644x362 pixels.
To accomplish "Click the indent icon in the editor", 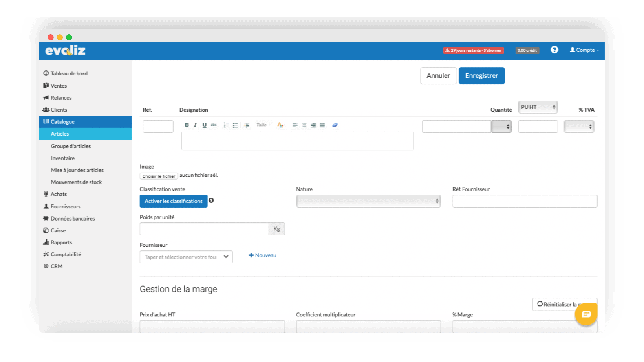I will [x=247, y=125].
